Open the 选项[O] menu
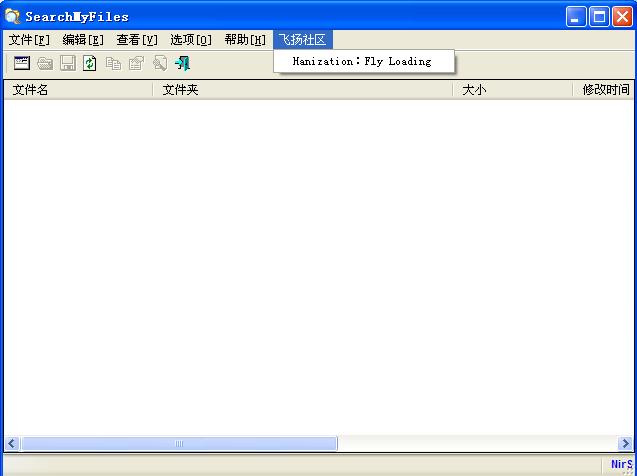The width and height of the screenshot is (637, 476). [x=191, y=40]
